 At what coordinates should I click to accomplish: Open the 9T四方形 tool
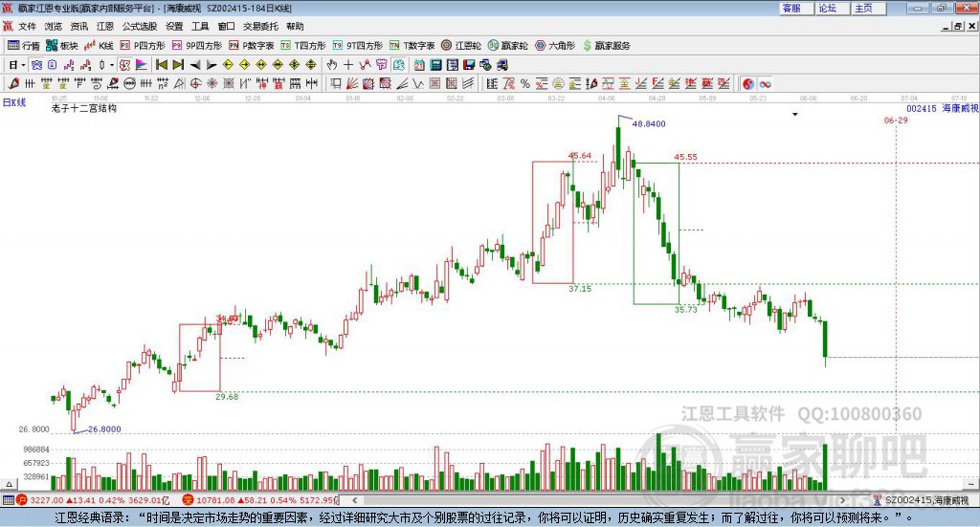pos(358,46)
